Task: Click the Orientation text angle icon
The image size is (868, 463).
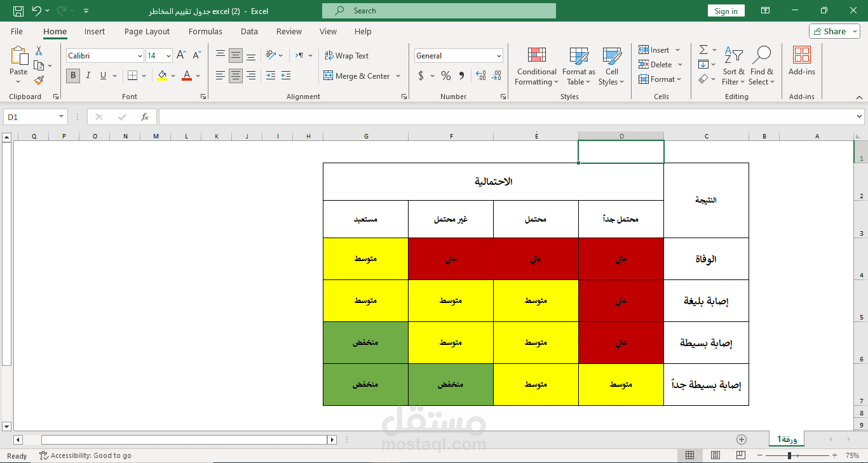Action: click(x=270, y=55)
